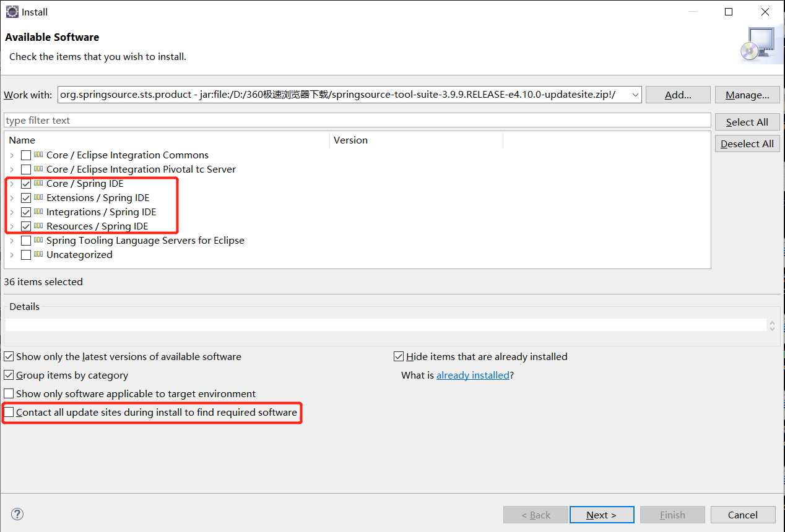Open the Work with site dropdown

point(636,94)
